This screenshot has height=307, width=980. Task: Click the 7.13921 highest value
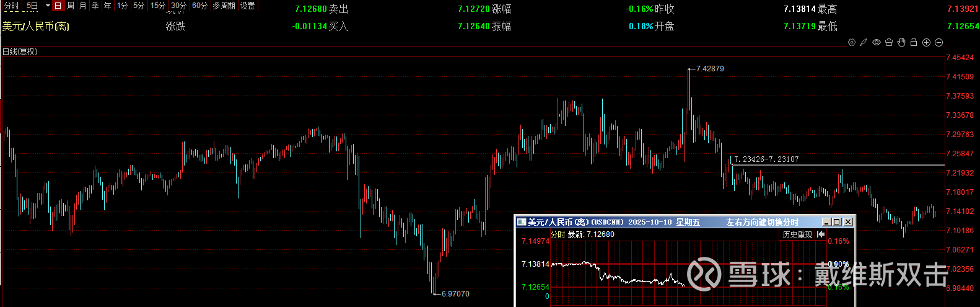click(x=963, y=9)
